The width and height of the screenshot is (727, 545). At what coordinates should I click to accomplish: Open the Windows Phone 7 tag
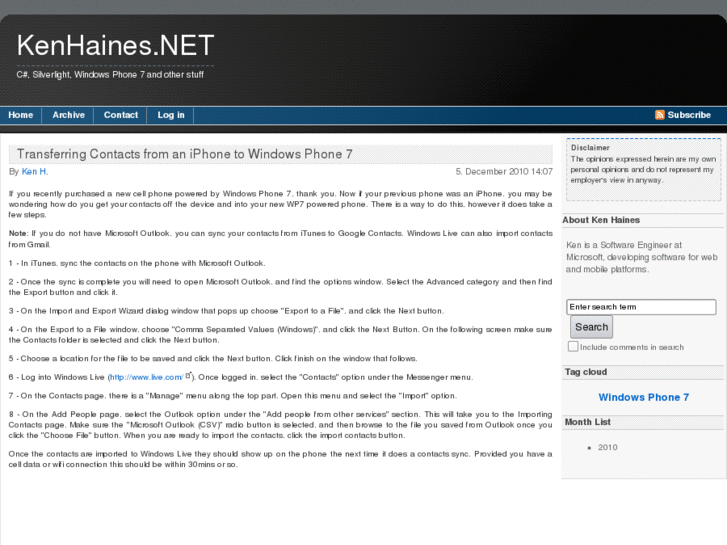[x=644, y=398]
